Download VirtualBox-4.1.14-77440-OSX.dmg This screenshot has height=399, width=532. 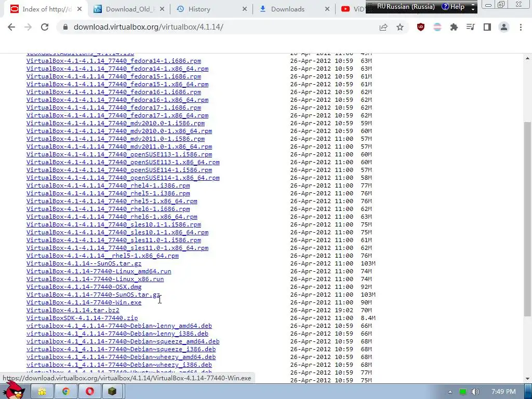(84, 287)
